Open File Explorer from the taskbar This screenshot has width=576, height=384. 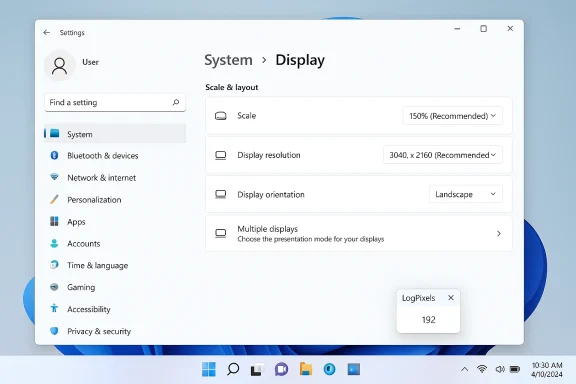(306, 369)
